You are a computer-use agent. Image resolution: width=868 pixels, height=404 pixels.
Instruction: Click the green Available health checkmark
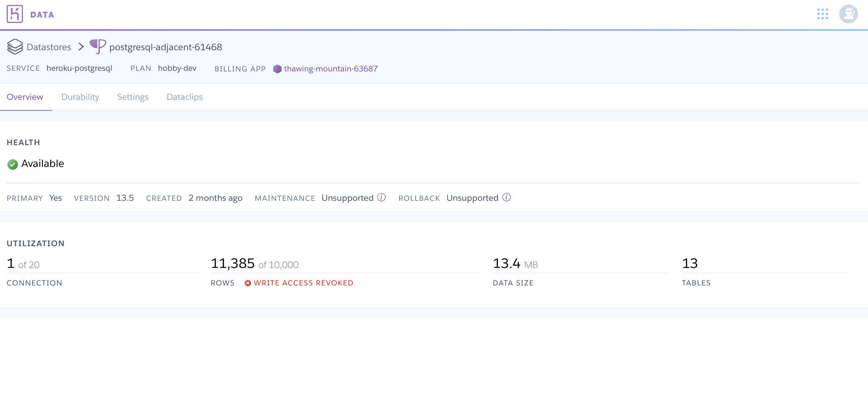12,164
